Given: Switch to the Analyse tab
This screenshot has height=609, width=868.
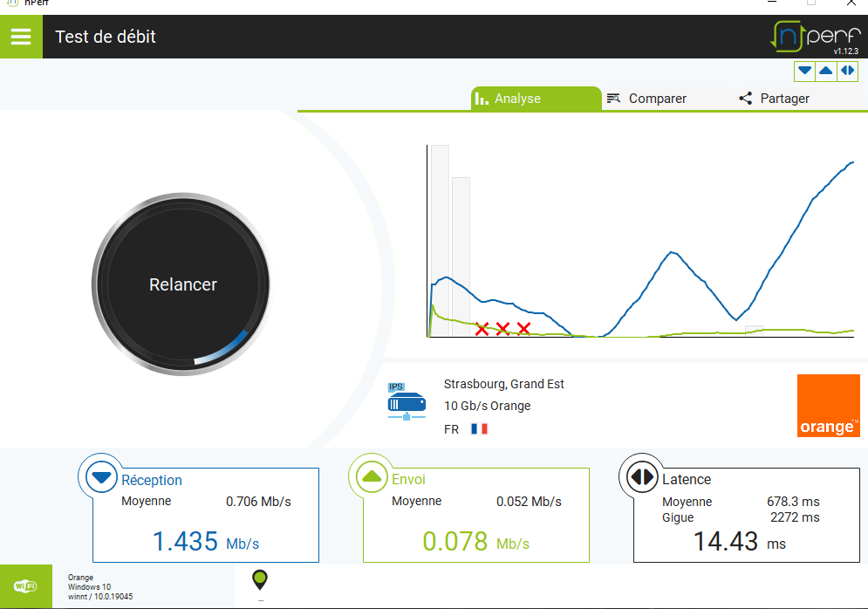Looking at the screenshot, I should pyautogui.click(x=536, y=99).
